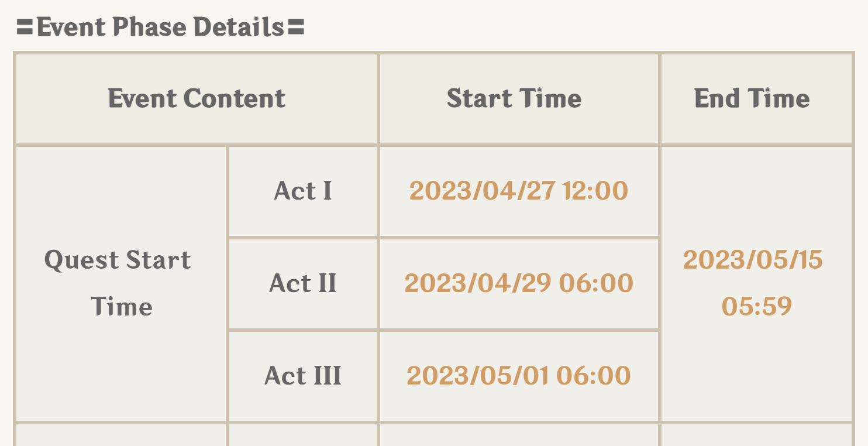Click the 05:59 end time text
This screenshot has width=868, height=446.
[x=756, y=306]
